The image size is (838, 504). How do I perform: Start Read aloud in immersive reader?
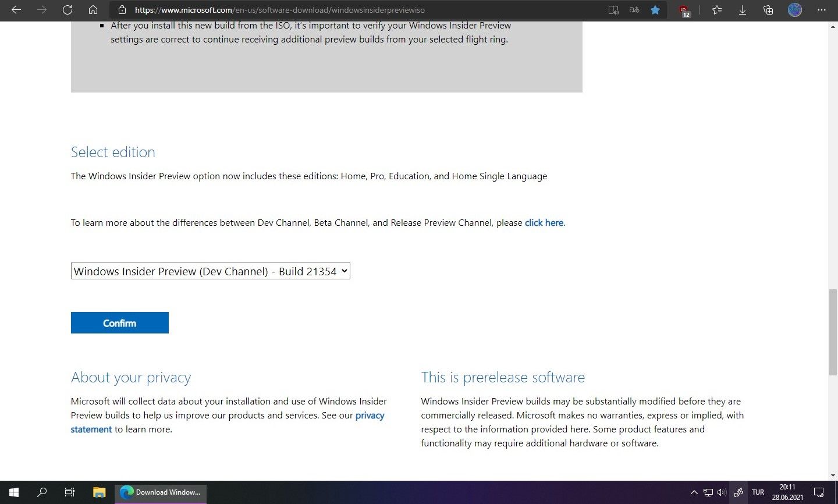(x=613, y=10)
